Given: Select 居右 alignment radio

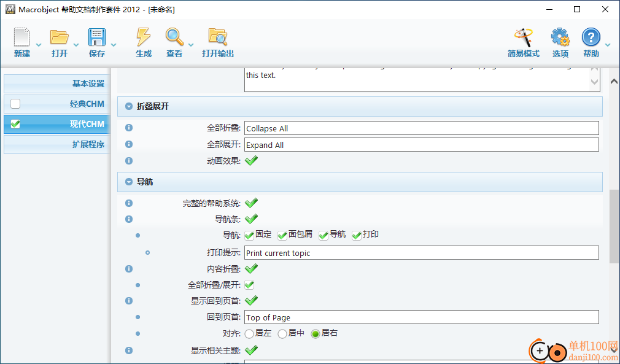Looking at the screenshot, I should pos(315,334).
